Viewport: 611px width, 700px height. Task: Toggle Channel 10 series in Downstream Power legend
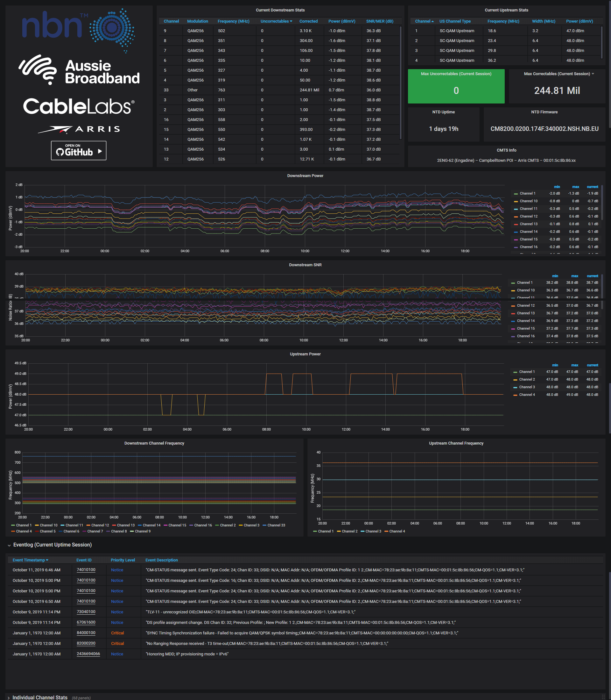pos(529,201)
